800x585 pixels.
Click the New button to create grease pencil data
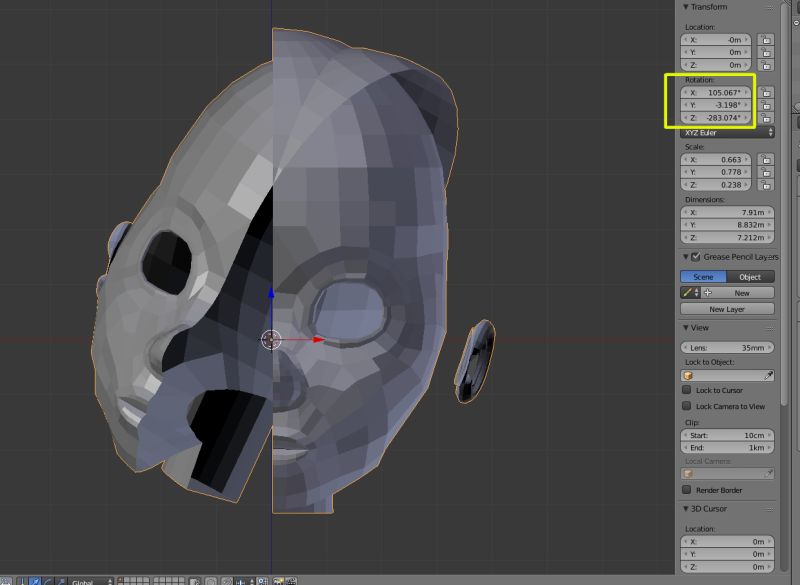(742, 291)
